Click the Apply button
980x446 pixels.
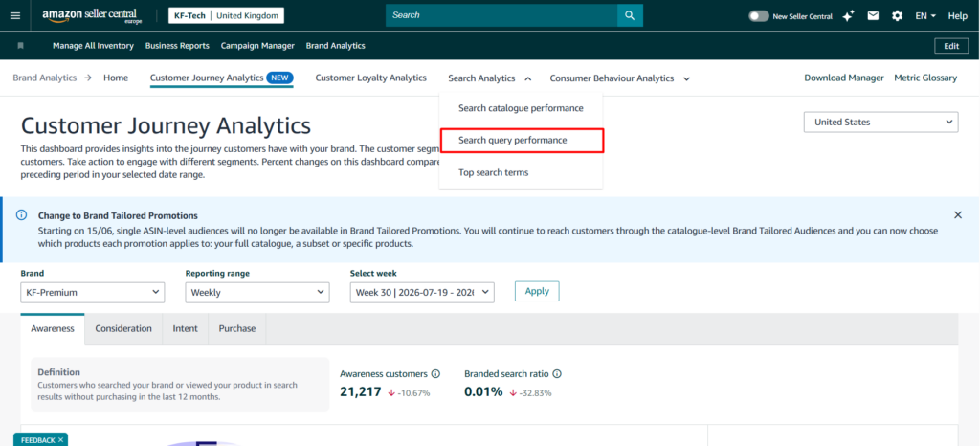pyautogui.click(x=537, y=291)
